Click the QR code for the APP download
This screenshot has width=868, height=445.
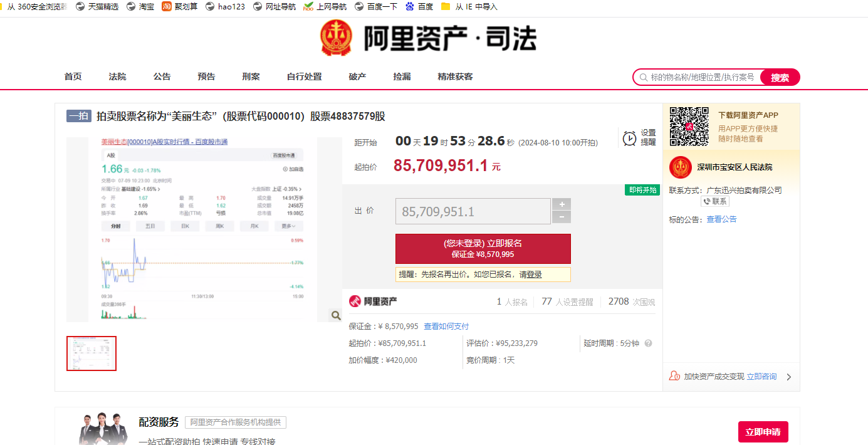coord(689,126)
